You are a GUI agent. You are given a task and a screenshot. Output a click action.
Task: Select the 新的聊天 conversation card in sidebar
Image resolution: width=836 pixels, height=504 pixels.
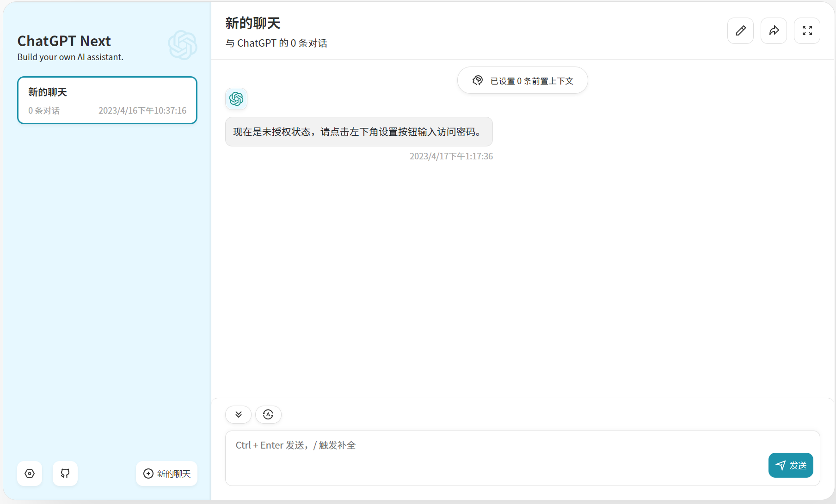tap(107, 100)
